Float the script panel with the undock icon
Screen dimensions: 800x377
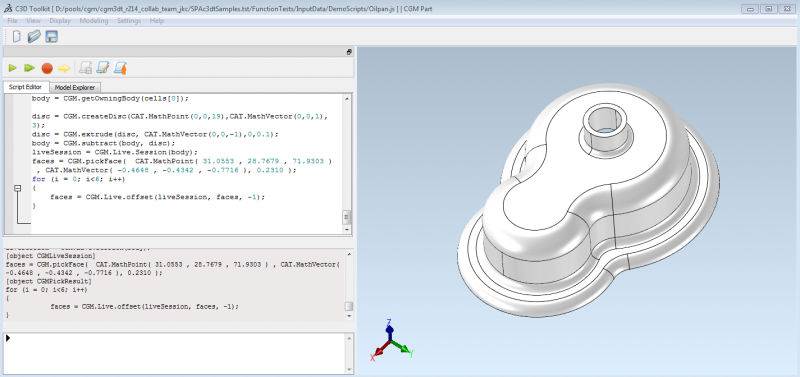click(x=349, y=52)
